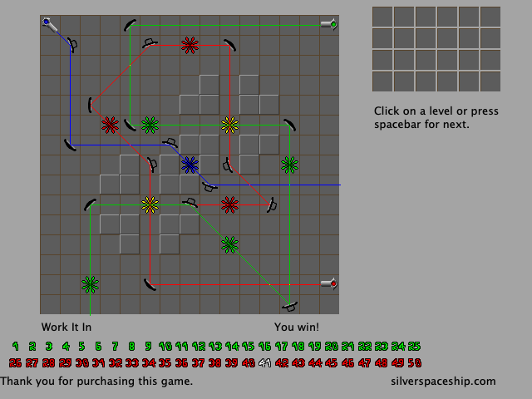Click level 3 in the level list
The width and height of the screenshot is (532, 399).
coord(48,347)
